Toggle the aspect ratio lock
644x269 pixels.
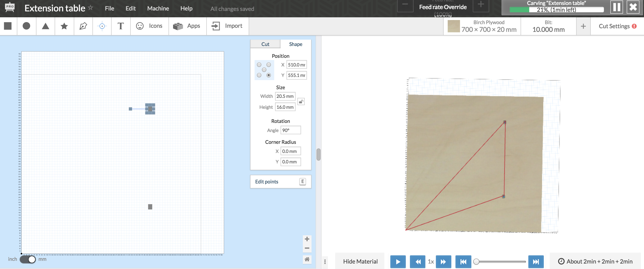[301, 102]
